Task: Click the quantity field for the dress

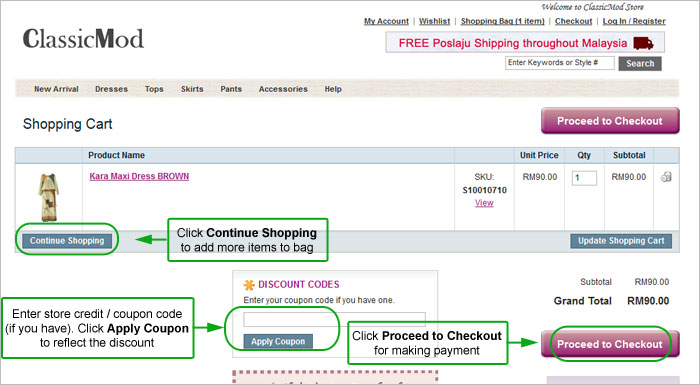Action: point(584,178)
